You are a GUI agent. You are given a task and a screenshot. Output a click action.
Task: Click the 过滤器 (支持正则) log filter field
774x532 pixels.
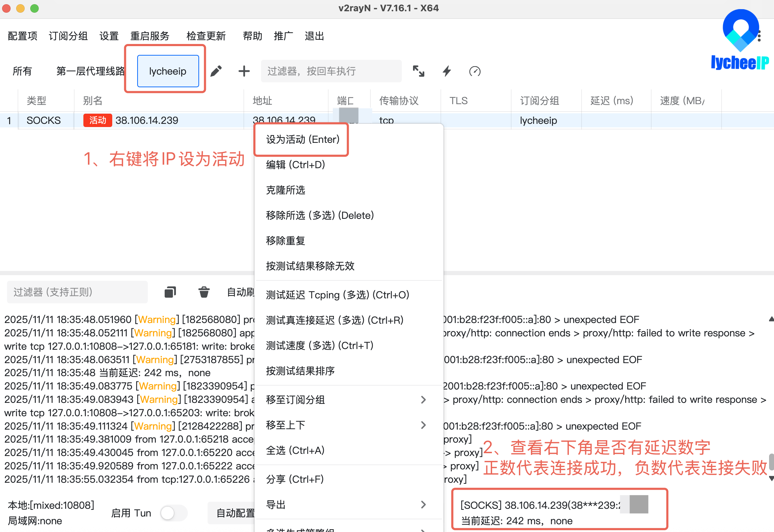pos(77,292)
